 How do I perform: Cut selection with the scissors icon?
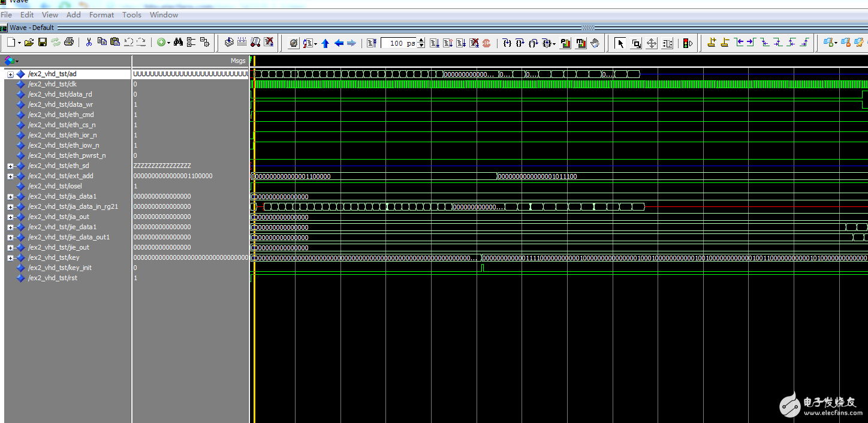pos(89,42)
